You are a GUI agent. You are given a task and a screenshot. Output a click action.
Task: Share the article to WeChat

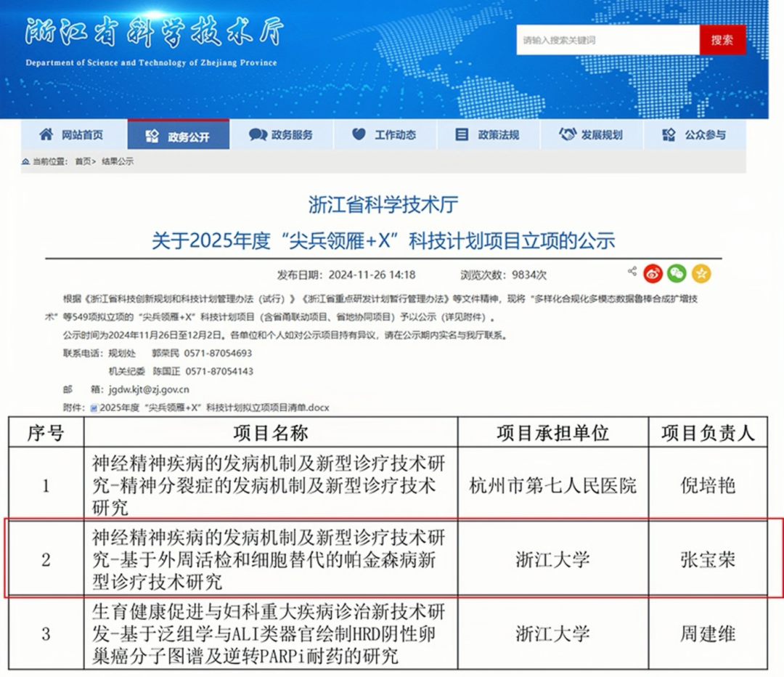[677, 273]
